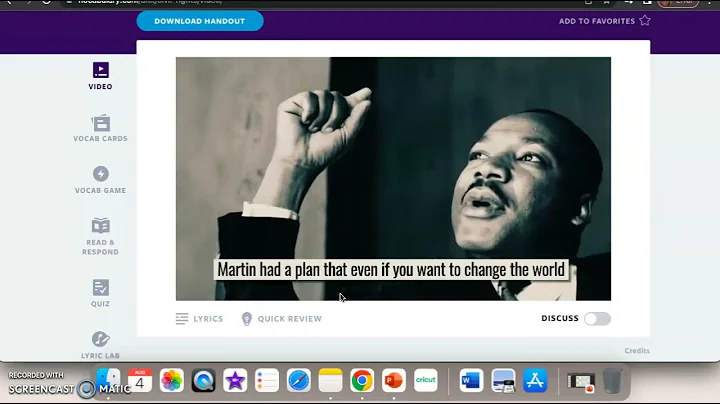This screenshot has height=404, width=720.
Task: Click the video player to pause
Action: click(393, 179)
